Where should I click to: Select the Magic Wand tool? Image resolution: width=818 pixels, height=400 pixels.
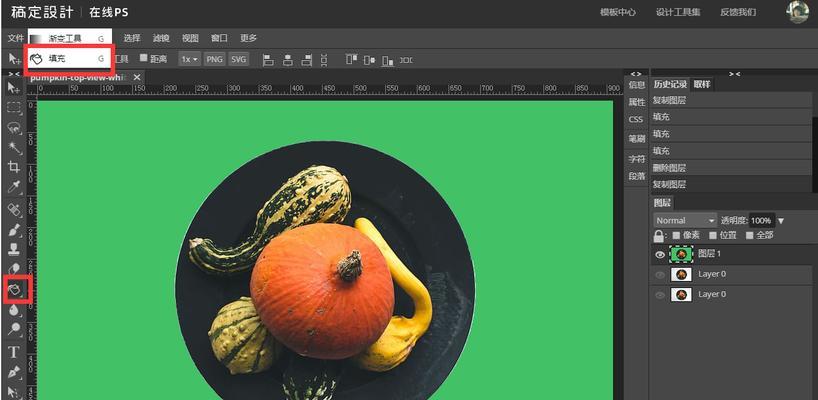14,148
